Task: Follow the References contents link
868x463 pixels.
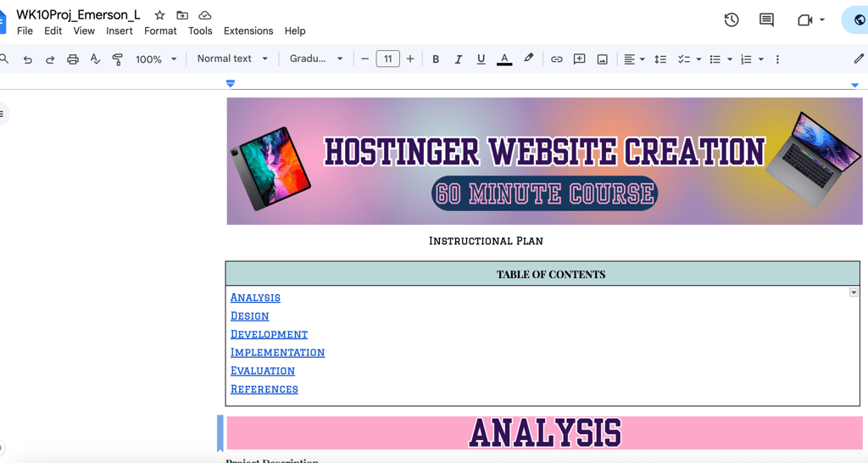Action: [x=264, y=389]
